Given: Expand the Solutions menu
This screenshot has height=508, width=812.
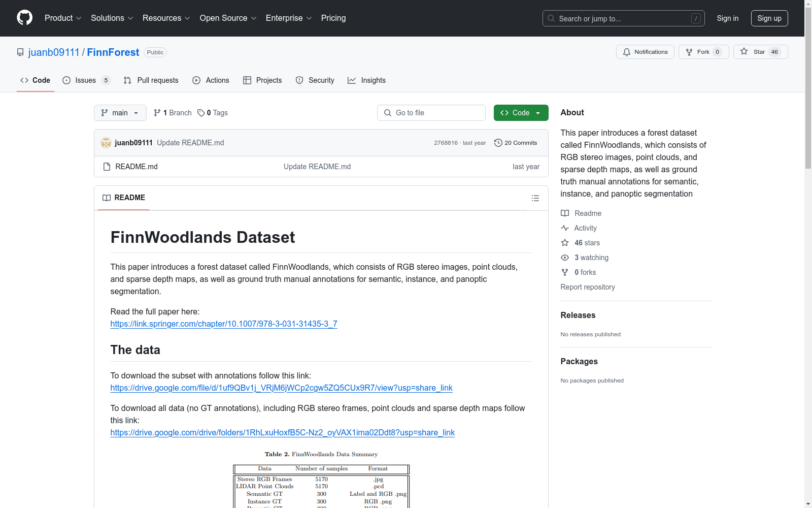Looking at the screenshot, I should [112, 18].
